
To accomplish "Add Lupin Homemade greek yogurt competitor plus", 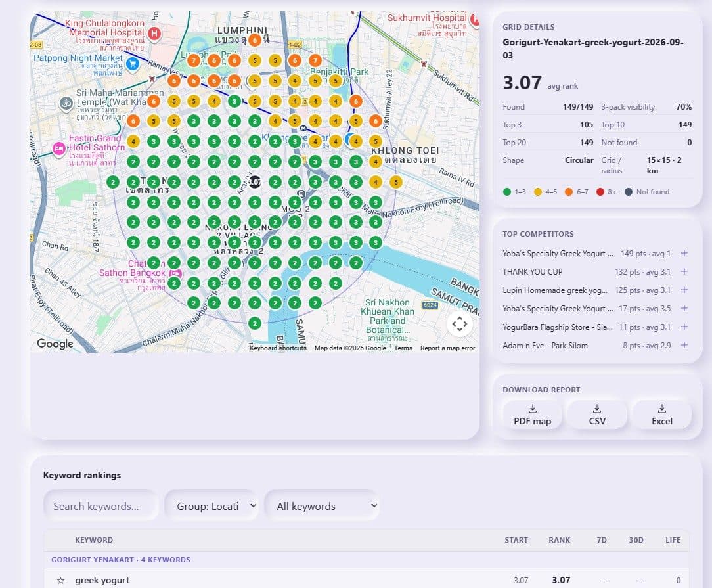I will pos(684,290).
